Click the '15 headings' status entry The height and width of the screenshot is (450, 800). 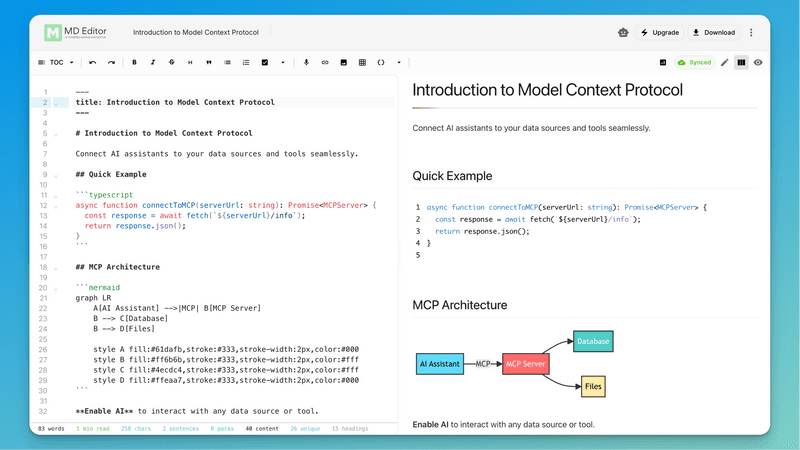(x=350, y=429)
